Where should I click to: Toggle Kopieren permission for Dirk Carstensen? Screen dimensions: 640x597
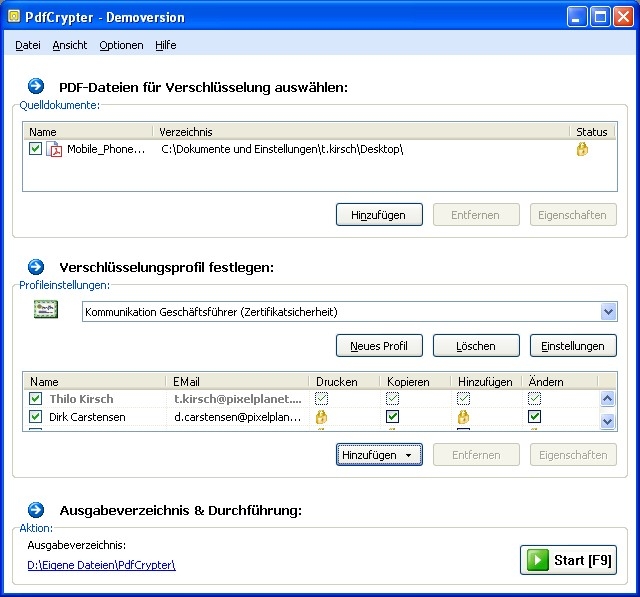click(x=393, y=417)
